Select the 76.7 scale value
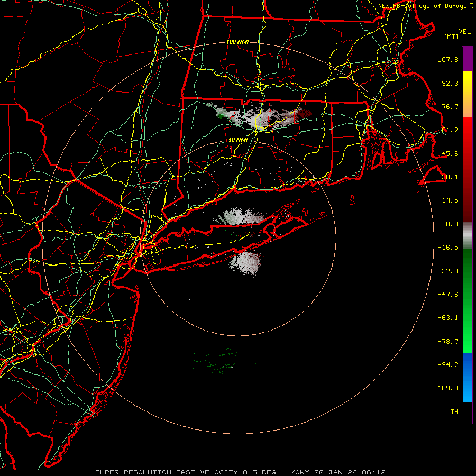Screen dimensions: 476x476 click(x=450, y=106)
